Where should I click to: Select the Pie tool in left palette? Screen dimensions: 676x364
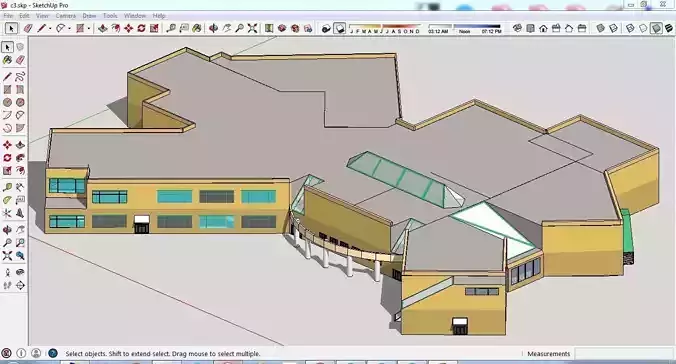point(20,128)
